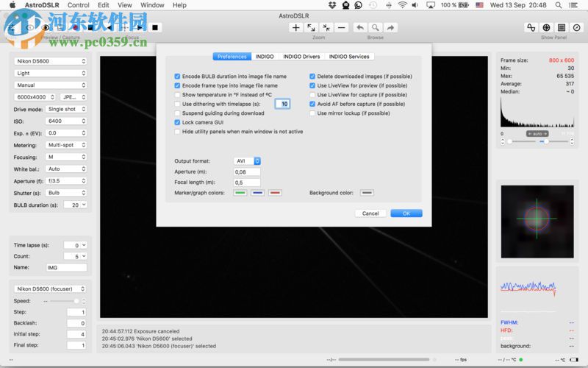Open Notification Center icon
Image resolution: width=588 pixels, height=368 pixels.
[x=573, y=5]
